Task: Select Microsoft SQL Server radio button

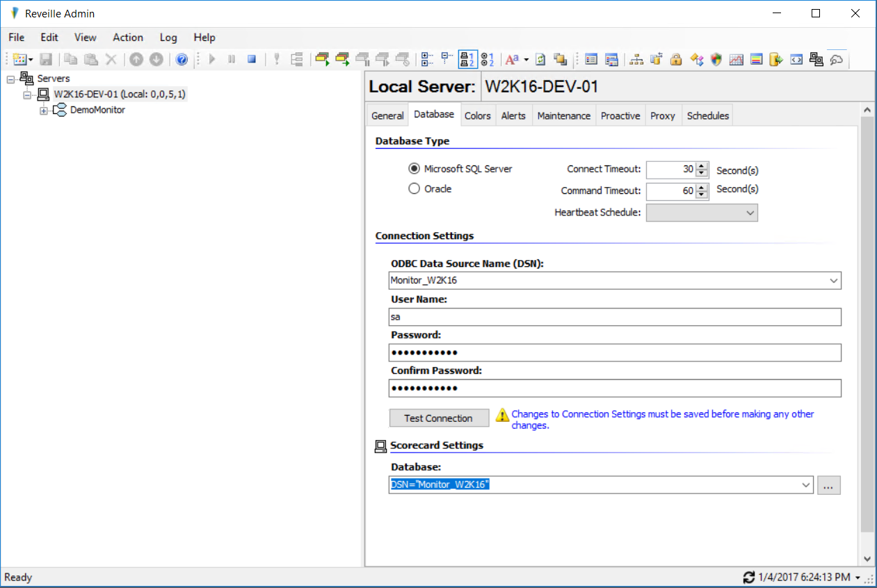Action: pos(415,168)
